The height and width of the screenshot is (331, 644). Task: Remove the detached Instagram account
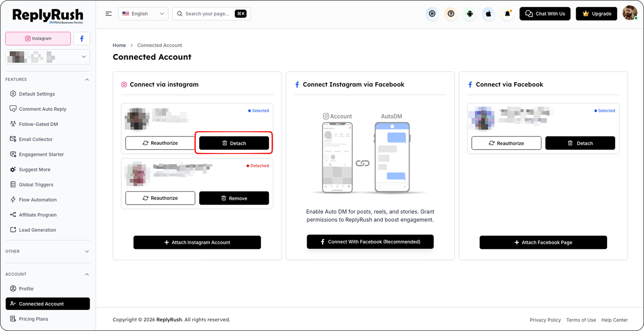[x=234, y=198]
